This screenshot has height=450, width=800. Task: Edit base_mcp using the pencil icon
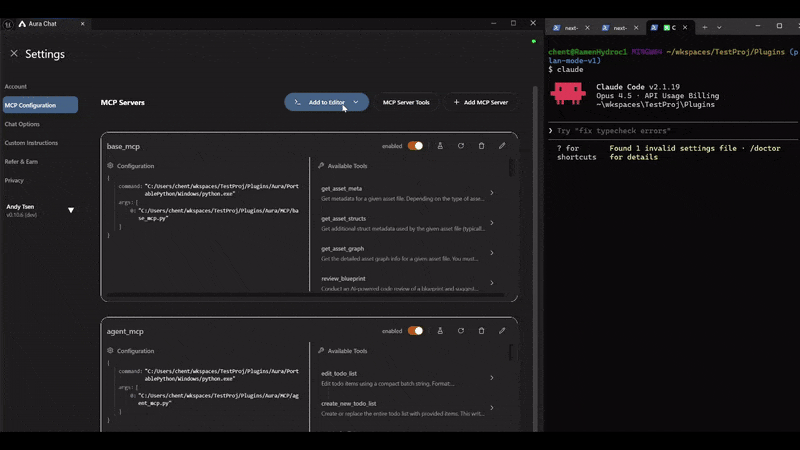pos(502,146)
